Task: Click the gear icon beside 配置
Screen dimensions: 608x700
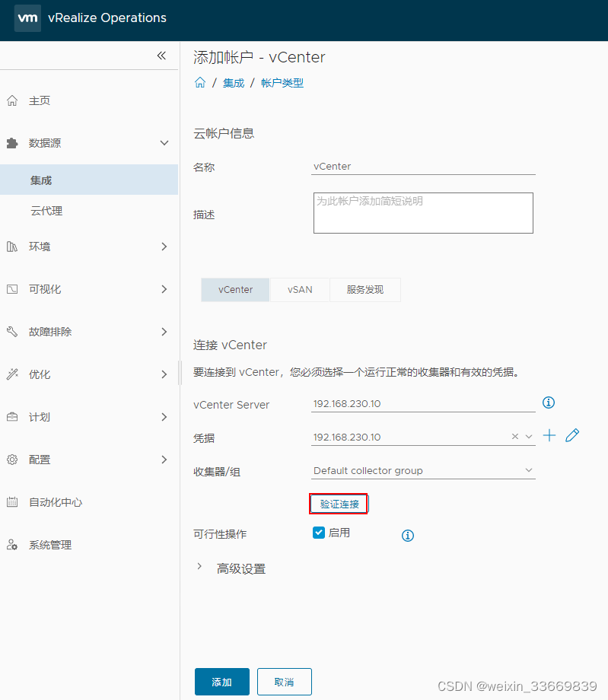Action: point(12,460)
